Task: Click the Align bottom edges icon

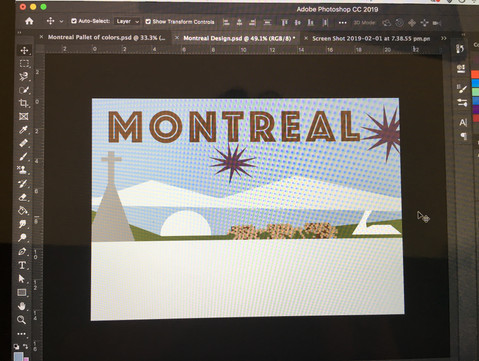Action: point(311,22)
